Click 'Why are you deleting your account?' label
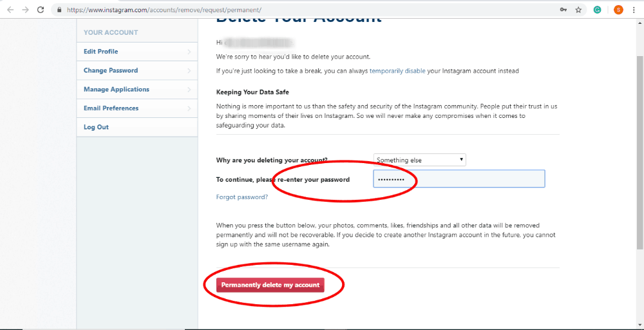Image resolution: width=644 pixels, height=330 pixels. [x=272, y=160]
